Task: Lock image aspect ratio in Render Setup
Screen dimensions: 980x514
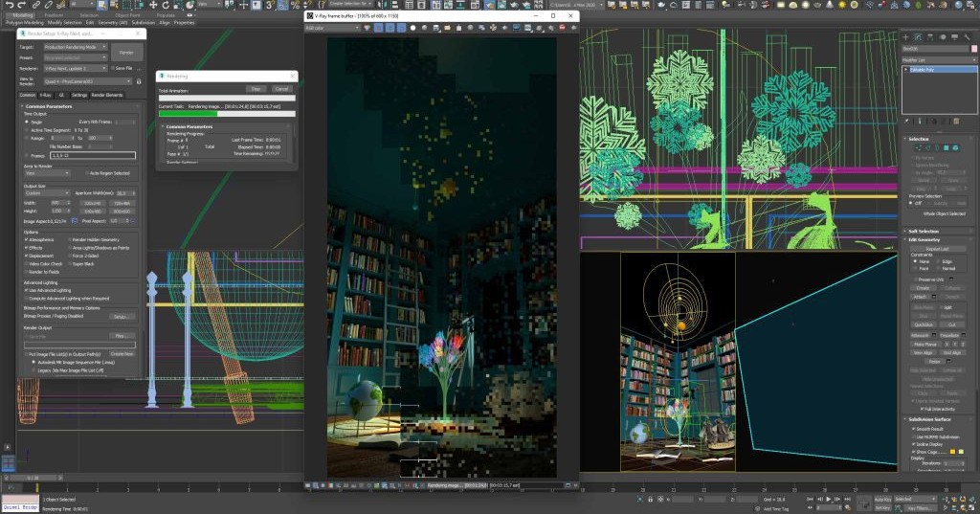Action: coord(75,221)
